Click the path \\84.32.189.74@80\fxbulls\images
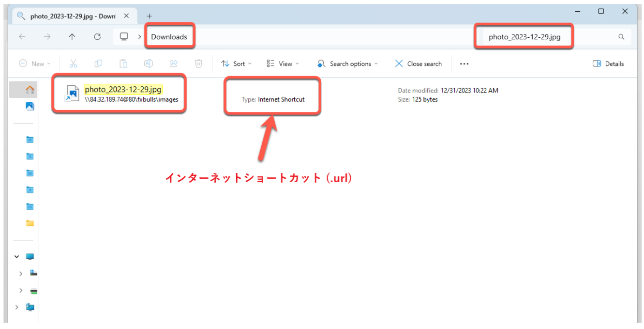Image resolution: width=644 pixels, height=329 pixels. pyautogui.click(x=131, y=99)
